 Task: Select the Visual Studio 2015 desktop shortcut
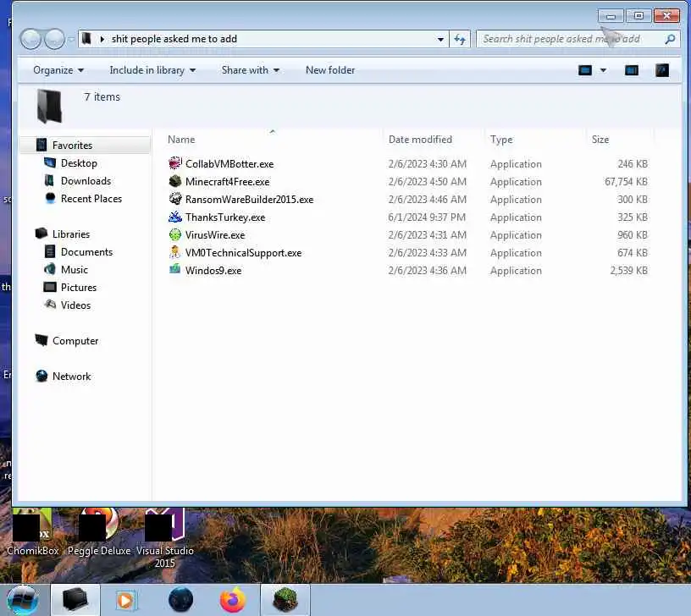click(165, 538)
